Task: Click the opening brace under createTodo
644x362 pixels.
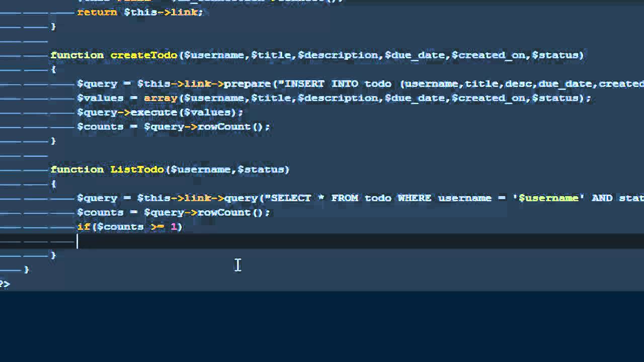Action: click(x=53, y=69)
